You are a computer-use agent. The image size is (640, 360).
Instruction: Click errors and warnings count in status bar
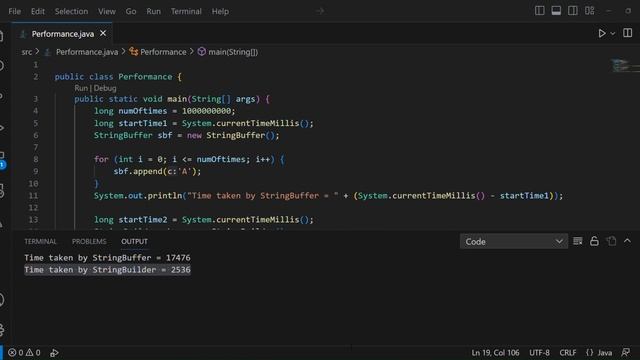tap(24, 353)
